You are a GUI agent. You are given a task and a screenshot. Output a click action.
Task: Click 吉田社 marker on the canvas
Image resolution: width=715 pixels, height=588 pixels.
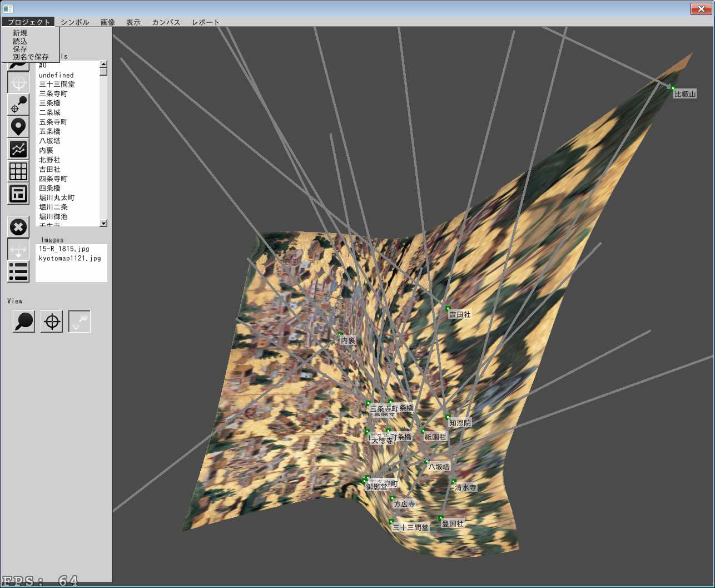(x=460, y=314)
